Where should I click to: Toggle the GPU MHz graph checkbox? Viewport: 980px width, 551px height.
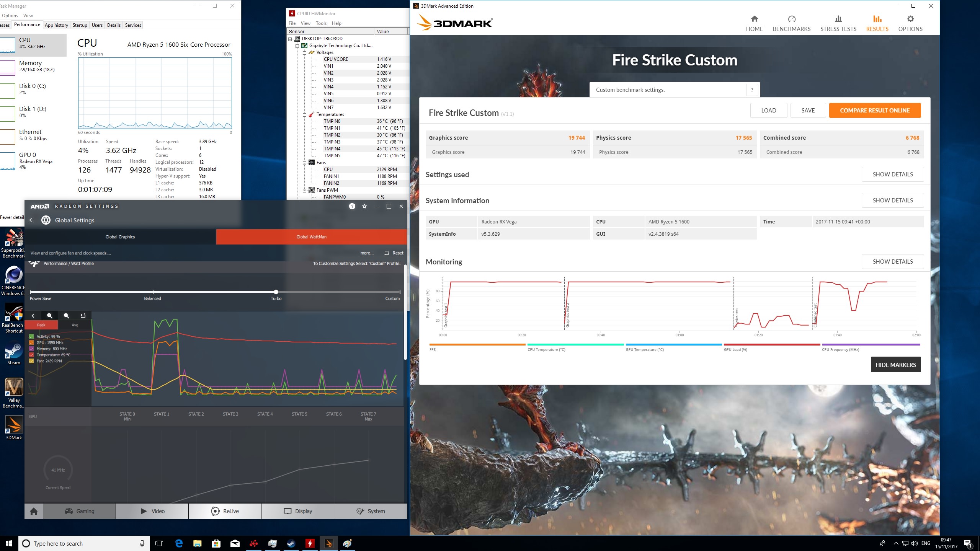click(x=31, y=343)
